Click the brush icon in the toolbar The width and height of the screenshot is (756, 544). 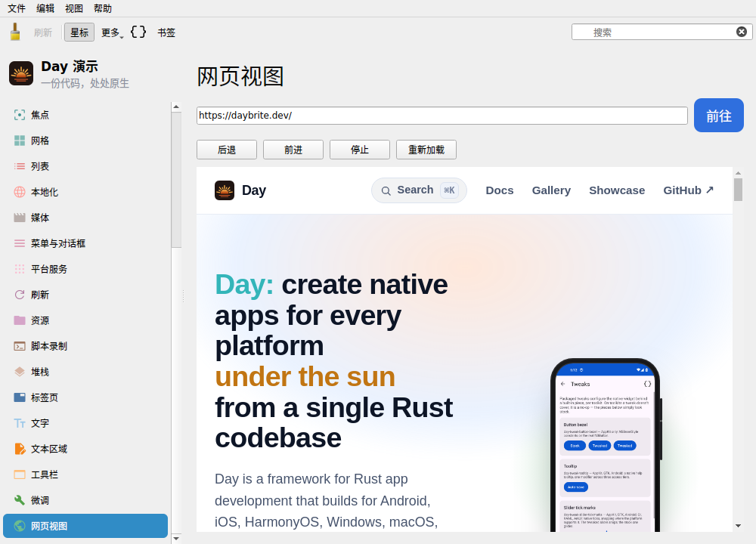[15, 32]
